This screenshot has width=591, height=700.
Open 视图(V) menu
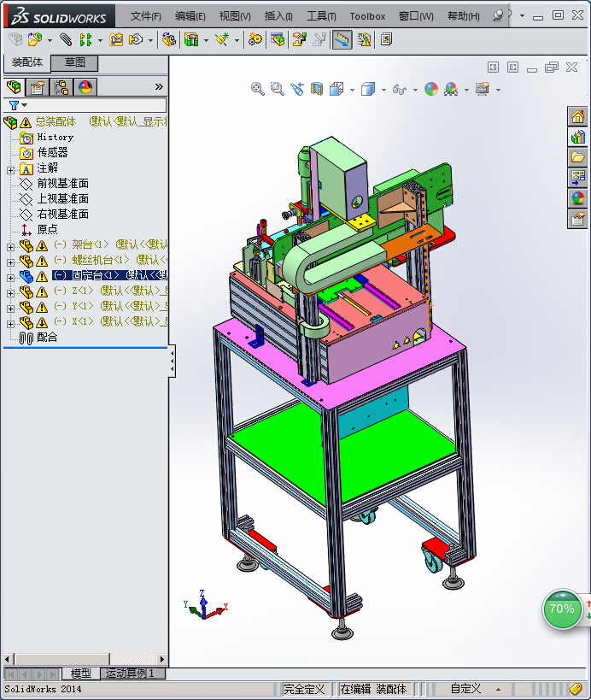pos(235,16)
